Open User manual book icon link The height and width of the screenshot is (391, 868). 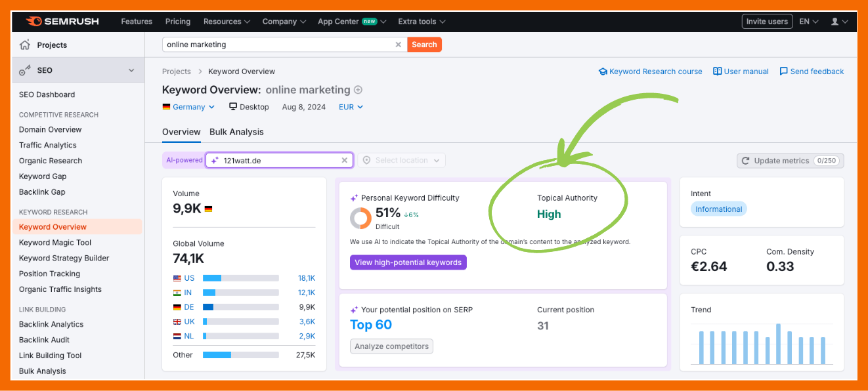(x=718, y=72)
